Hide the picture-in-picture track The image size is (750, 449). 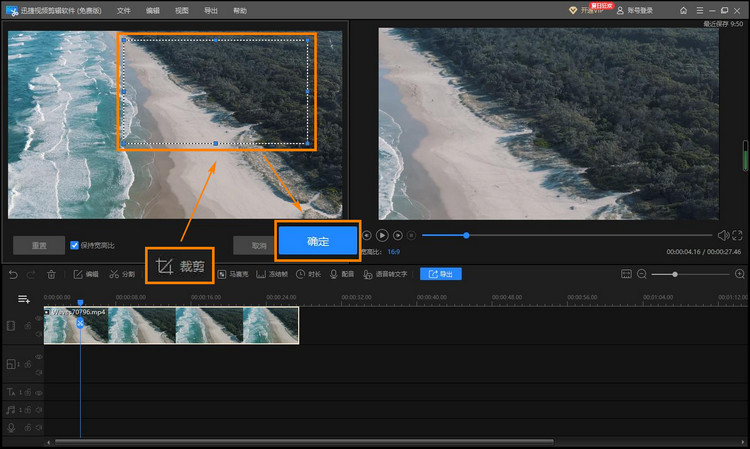[39, 357]
